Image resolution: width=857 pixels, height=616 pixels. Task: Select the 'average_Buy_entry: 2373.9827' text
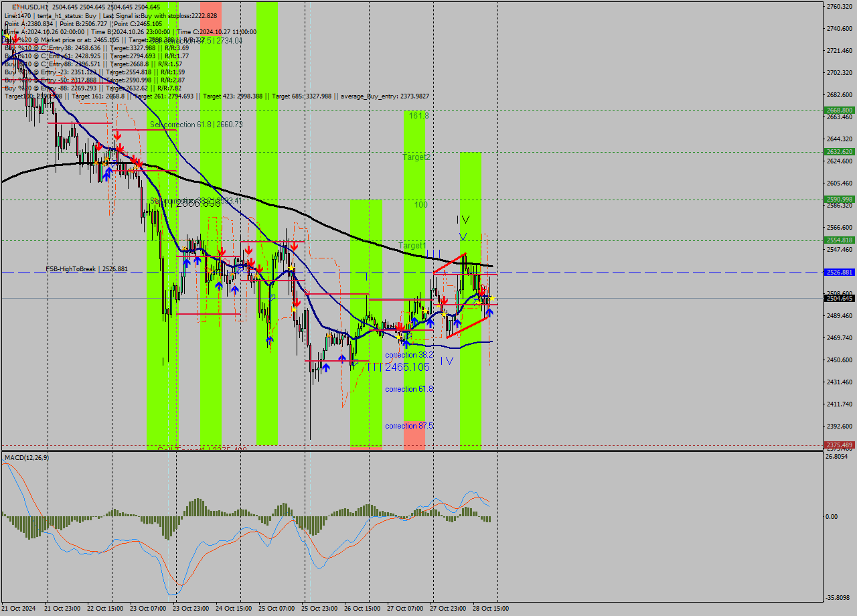(386, 96)
